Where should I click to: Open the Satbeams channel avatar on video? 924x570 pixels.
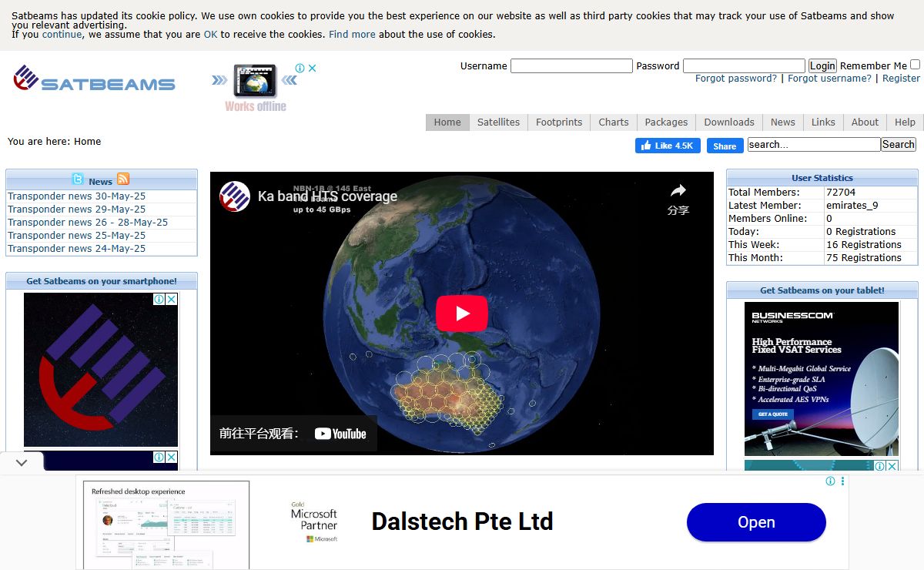pos(234,196)
